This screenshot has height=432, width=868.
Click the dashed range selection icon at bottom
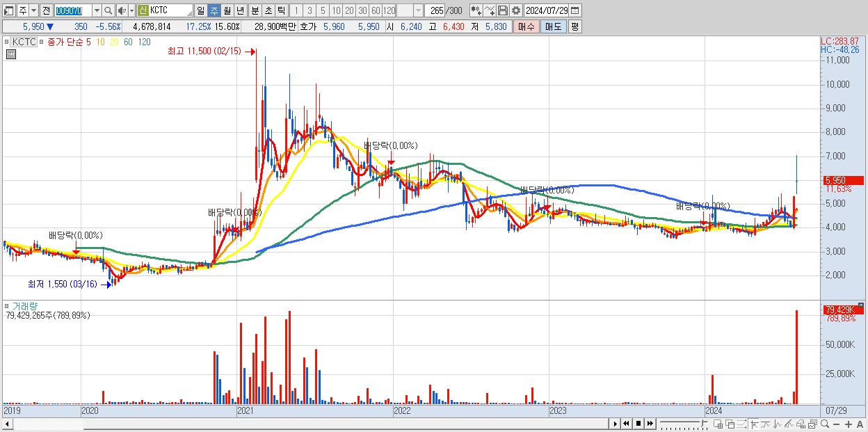[x=741, y=424]
